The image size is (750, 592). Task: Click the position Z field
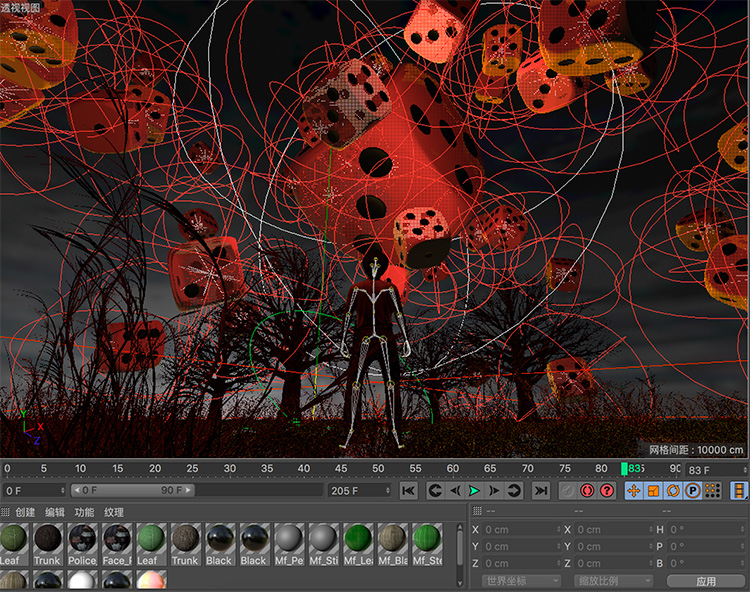click(x=521, y=563)
